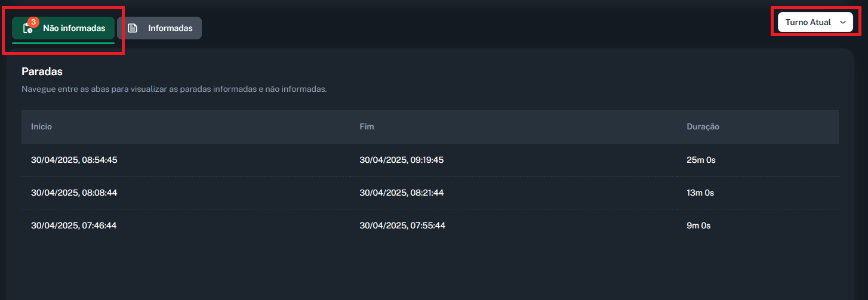Select the Não informadas tab label

74,28
